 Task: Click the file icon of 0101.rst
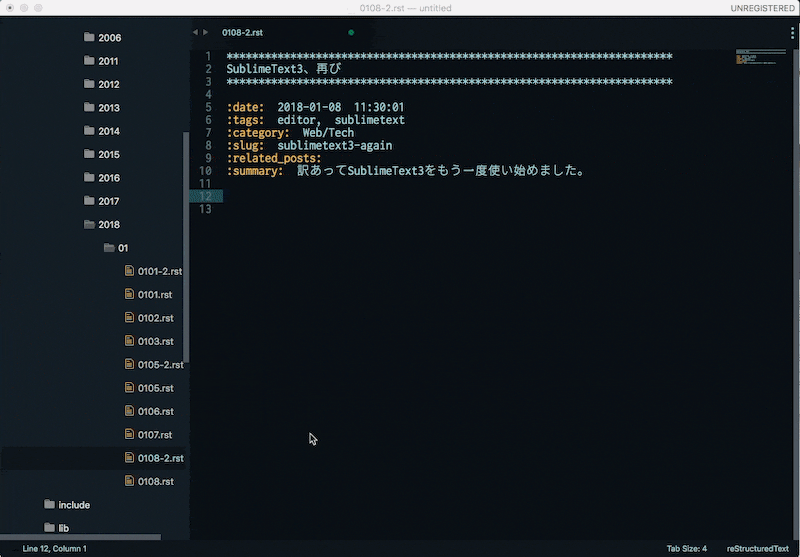point(128,295)
